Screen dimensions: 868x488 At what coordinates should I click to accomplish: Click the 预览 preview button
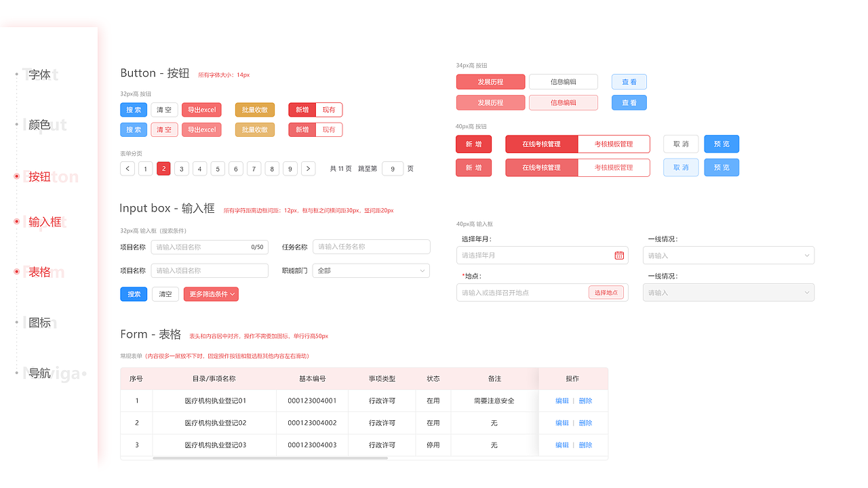(721, 144)
